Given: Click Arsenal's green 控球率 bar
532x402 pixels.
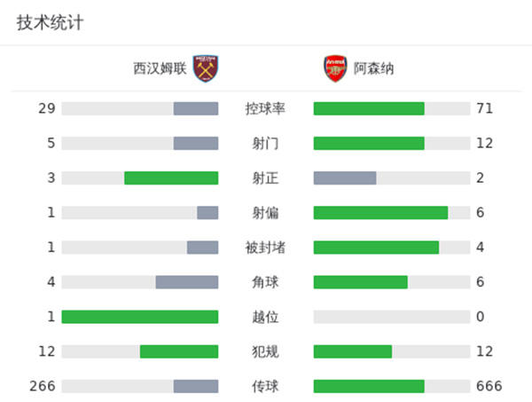Looking at the screenshot, I should 369,109.
